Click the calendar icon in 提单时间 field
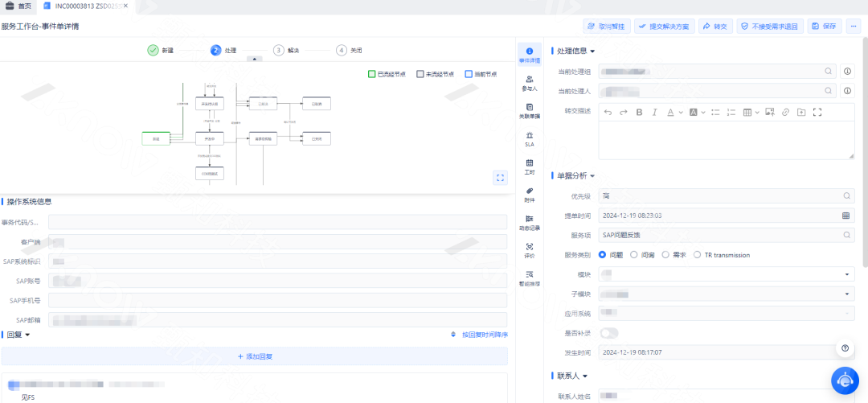 click(x=845, y=216)
